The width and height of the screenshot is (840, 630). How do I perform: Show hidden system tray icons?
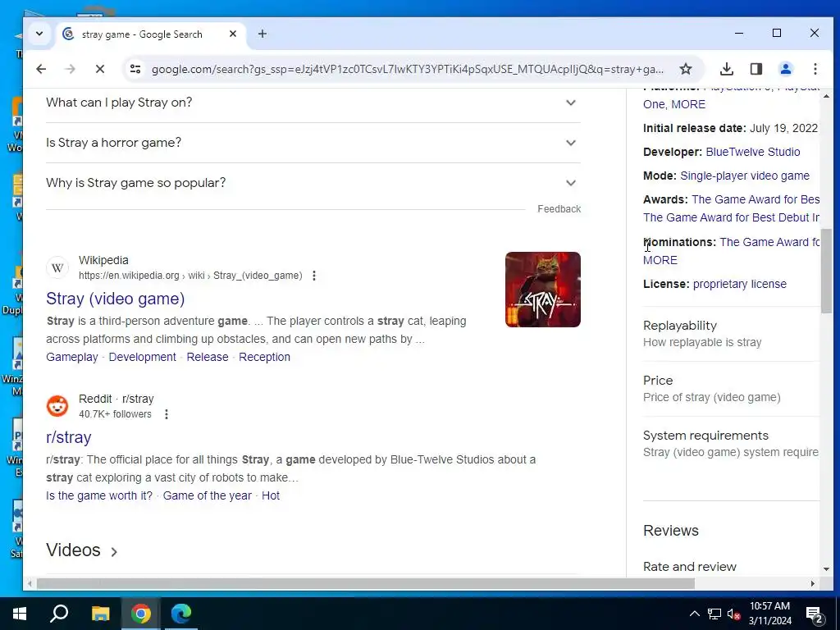point(694,614)
